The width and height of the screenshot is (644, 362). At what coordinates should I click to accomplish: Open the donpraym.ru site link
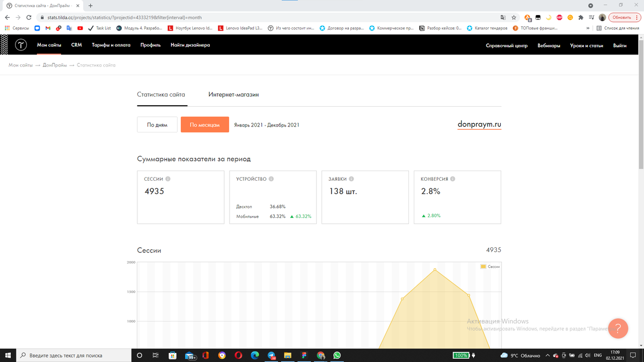[479, 124]
